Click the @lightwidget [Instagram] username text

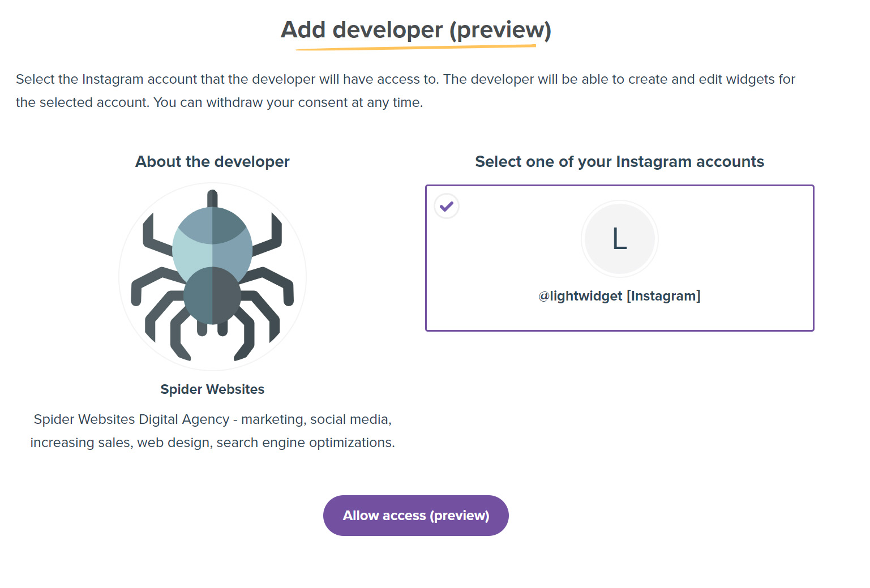619,295
